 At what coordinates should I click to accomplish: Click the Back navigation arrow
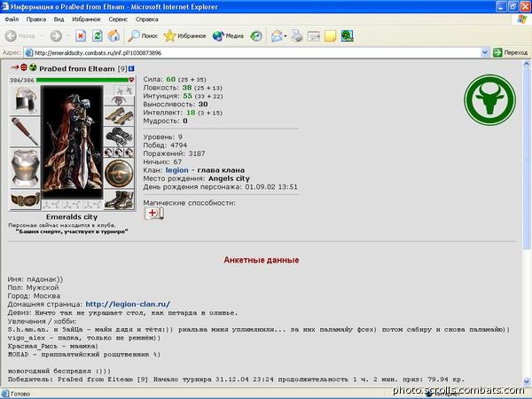(11, 35)
